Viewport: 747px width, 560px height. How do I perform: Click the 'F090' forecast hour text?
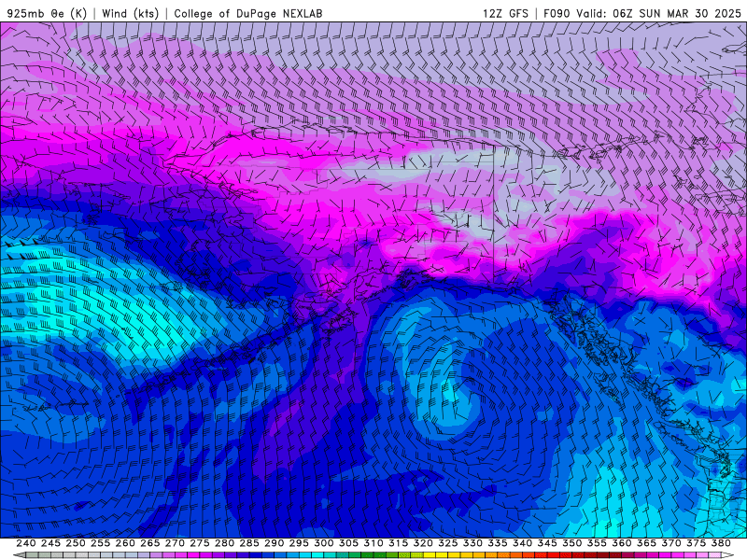[557, 13]
